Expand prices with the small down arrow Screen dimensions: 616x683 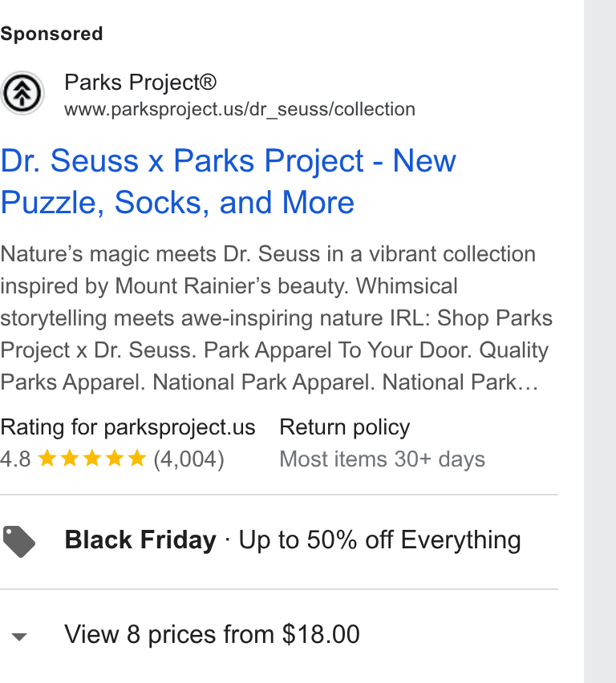coord(19,637)
